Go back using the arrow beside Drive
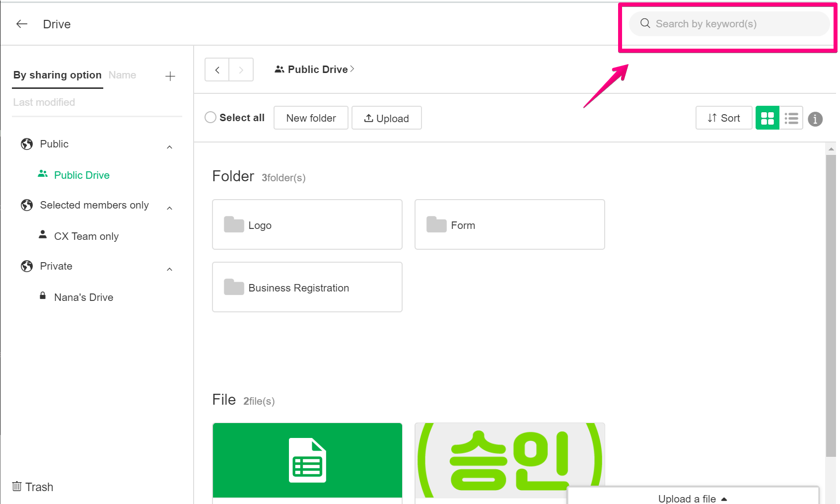Viewport: 840px width, 504px height. 22,24
